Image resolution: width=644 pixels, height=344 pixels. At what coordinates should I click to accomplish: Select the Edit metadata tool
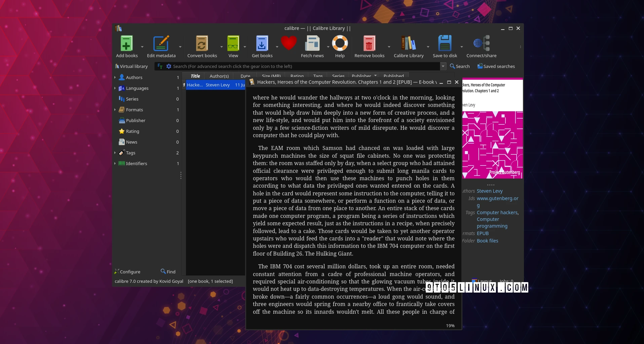click(x=161, y=44)
